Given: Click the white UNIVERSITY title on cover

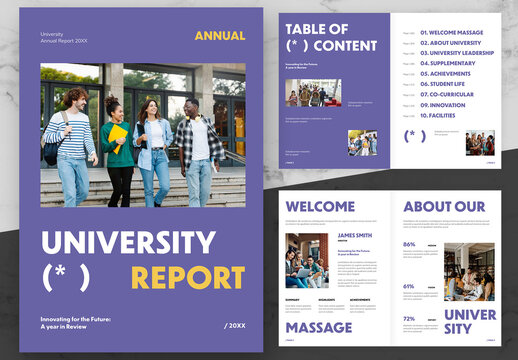Looking at the screenshot, I should [129, 242].
